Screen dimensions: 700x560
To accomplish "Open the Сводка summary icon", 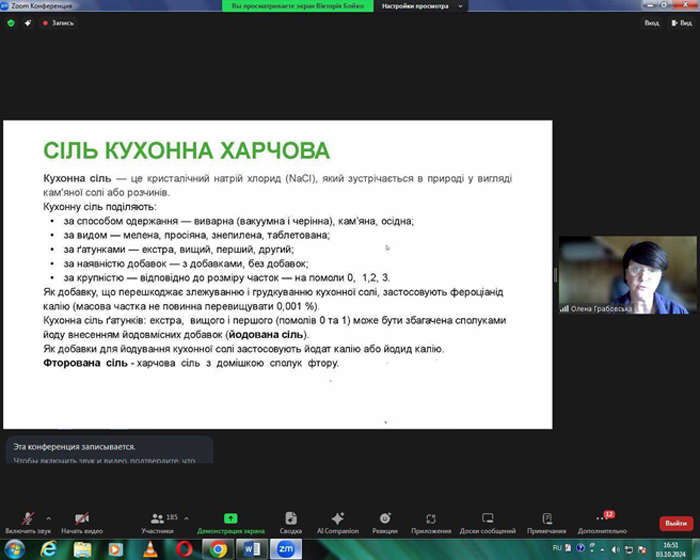I will [291, 522].
